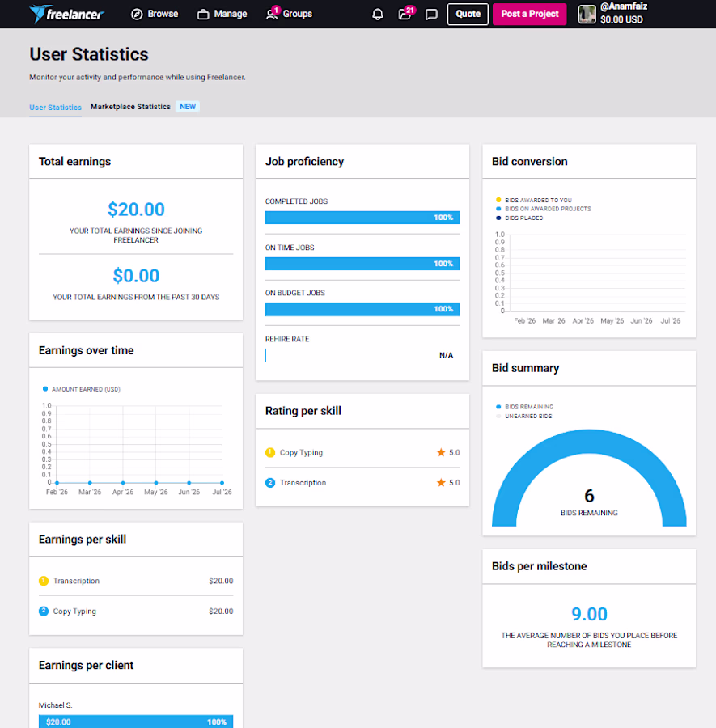Open project updates folder icon
716x728 pixels.
(x=405, y=15)
